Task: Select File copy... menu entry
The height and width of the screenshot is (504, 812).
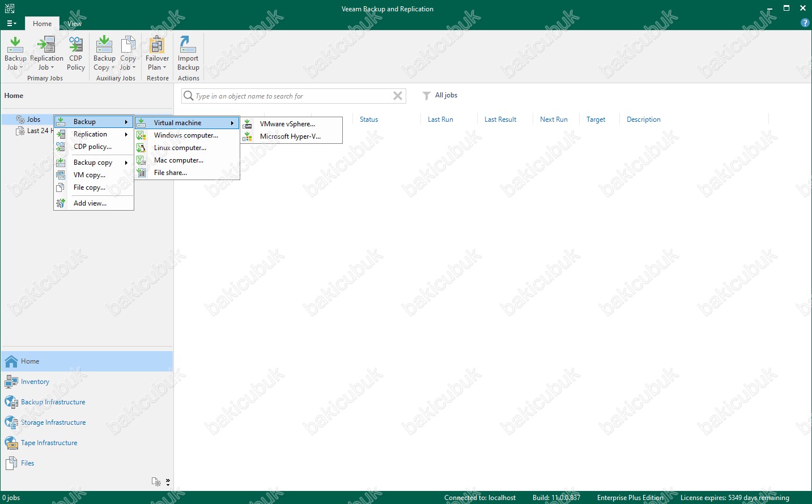Action: point(93,187)
